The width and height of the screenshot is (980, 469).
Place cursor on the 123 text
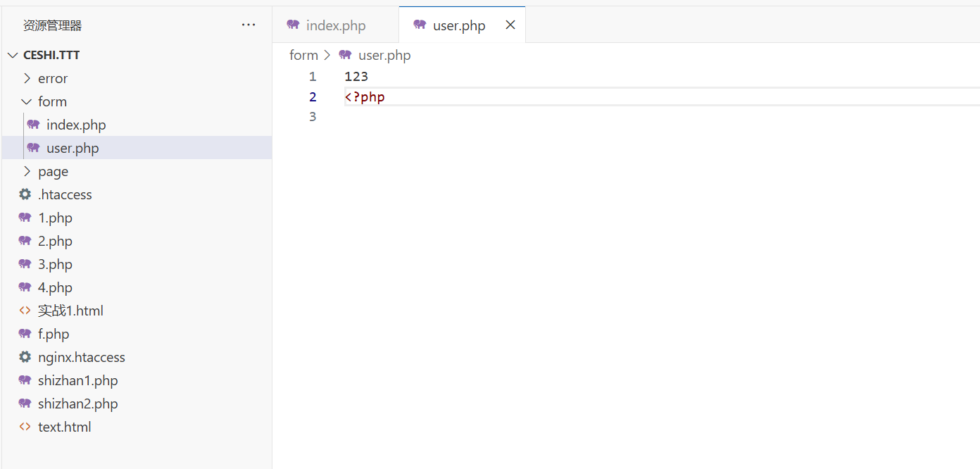coord(356,77)
